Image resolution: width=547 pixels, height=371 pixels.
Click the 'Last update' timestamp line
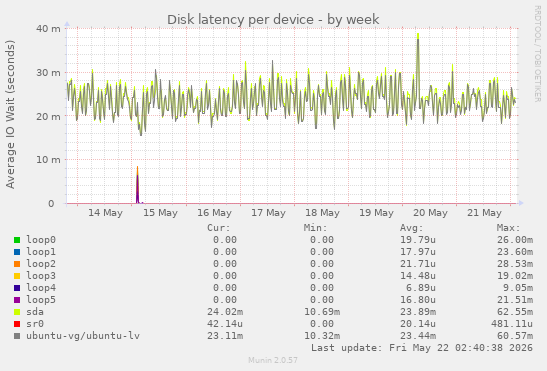coord(422,348)
